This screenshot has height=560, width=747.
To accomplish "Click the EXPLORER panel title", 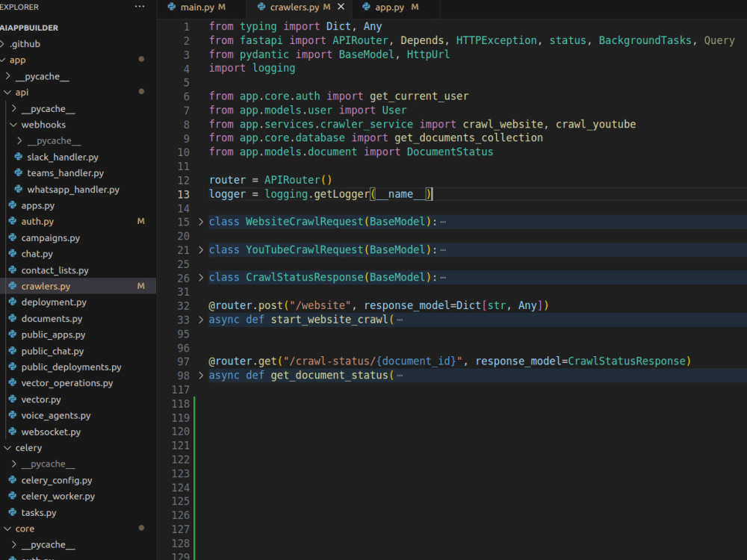I will click(19, 7).
